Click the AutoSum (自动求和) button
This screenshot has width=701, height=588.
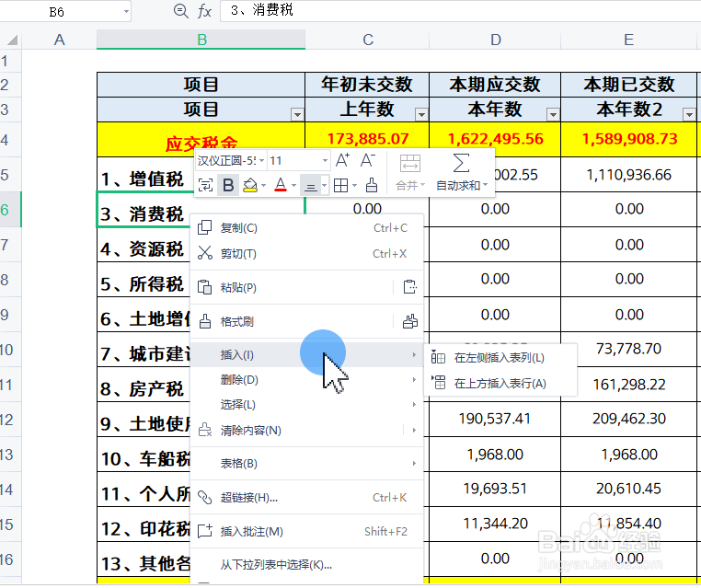point(462,173)
